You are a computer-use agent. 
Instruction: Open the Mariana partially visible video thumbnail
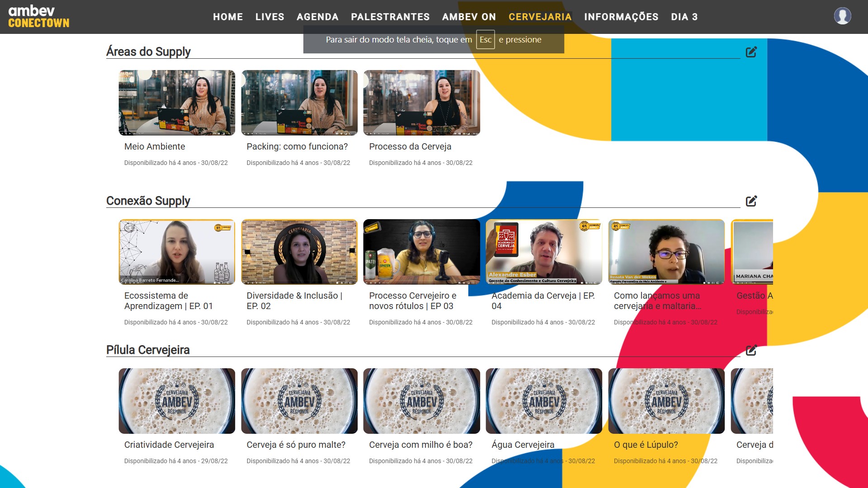(752, 252)
